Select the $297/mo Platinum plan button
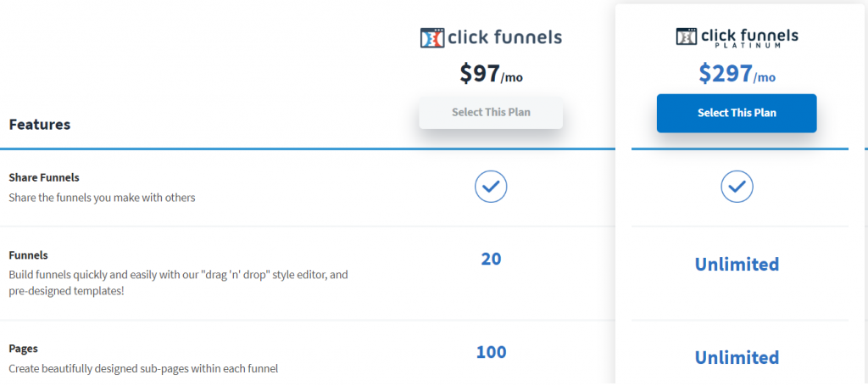 click(737, 114)
